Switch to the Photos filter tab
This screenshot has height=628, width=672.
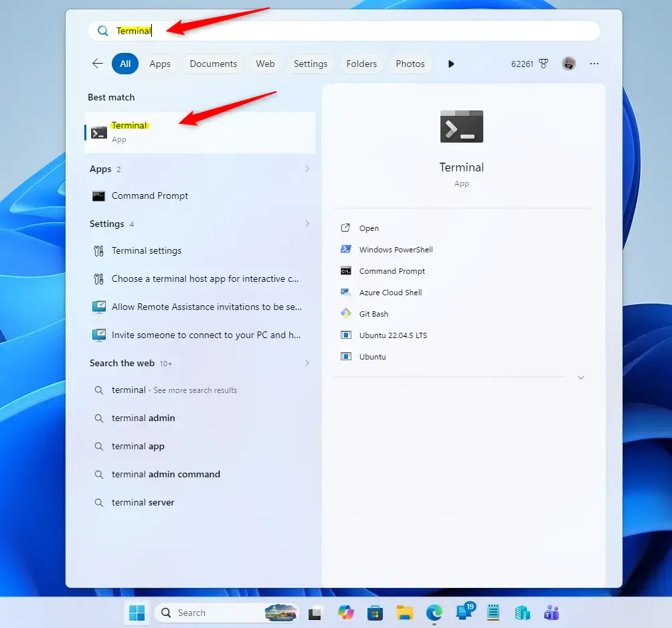click(x=410, y=64)
